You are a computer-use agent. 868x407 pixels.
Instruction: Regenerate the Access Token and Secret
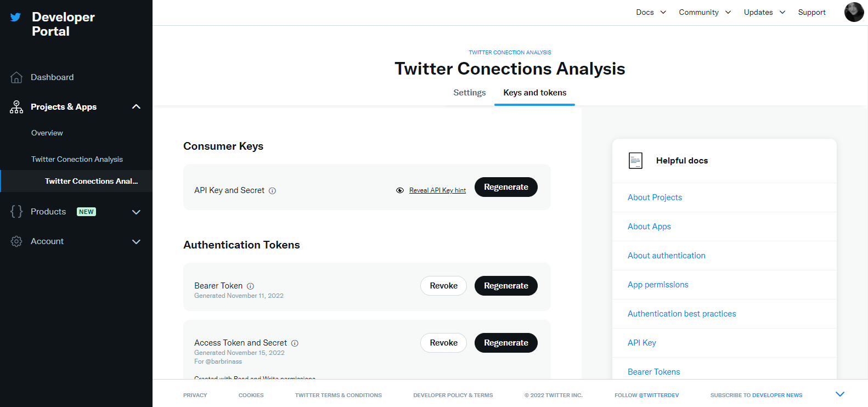[506, 343]
